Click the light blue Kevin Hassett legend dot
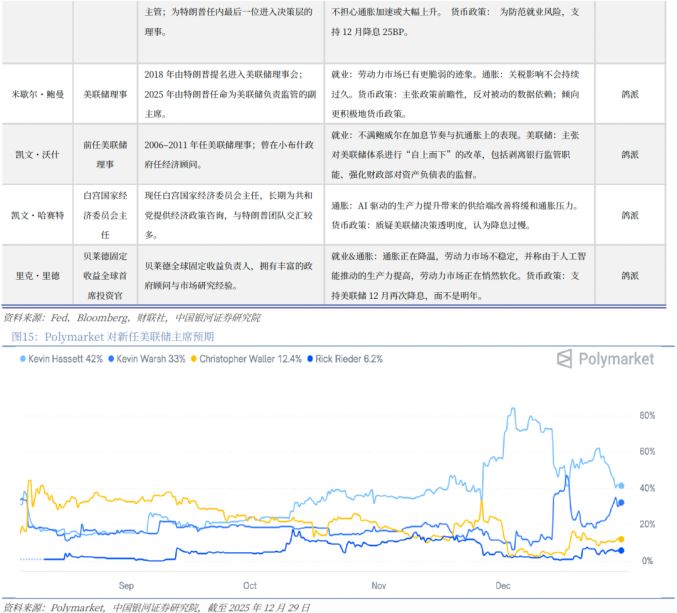 (23, 357)
